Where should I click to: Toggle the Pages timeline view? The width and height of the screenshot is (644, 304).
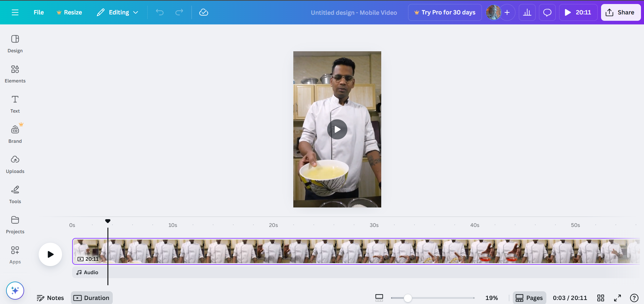click(x=529, y=298)
